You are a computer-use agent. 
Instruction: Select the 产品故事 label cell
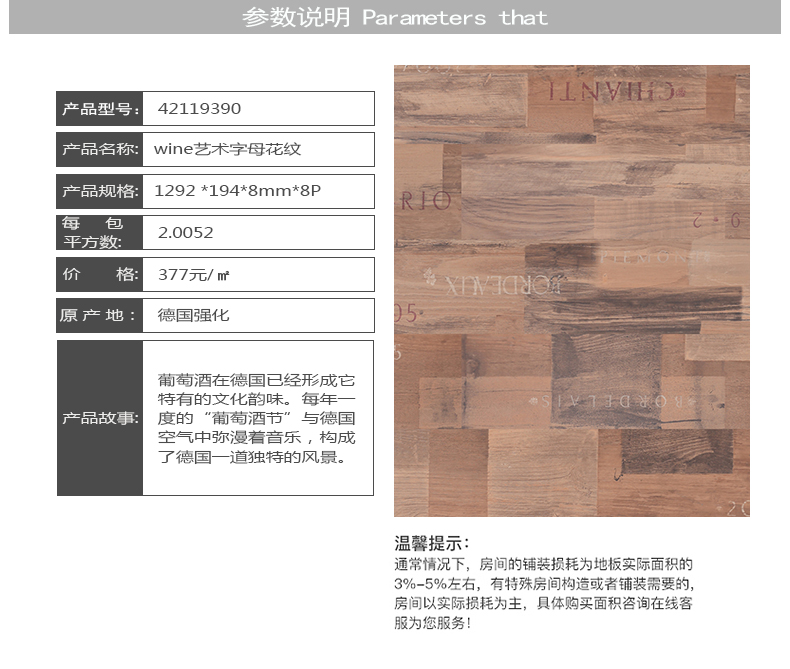[x=100, y=418]
